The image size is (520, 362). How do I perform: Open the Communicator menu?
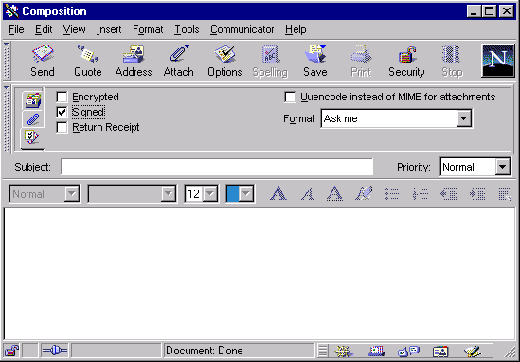[242, 30]
